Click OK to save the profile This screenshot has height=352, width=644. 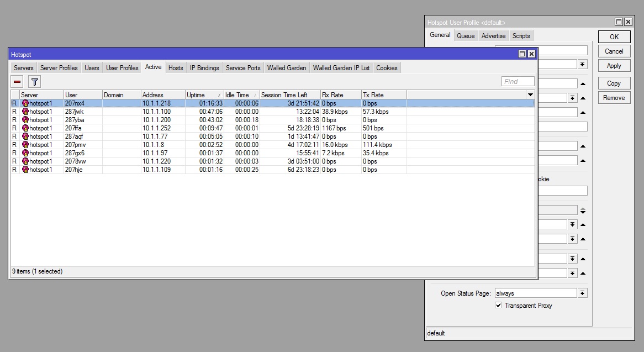(x=614, y=36)
